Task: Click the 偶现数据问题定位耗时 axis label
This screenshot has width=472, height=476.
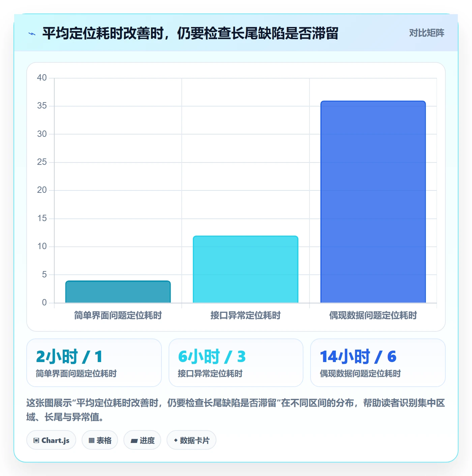Action: click(x=373, y=316)
